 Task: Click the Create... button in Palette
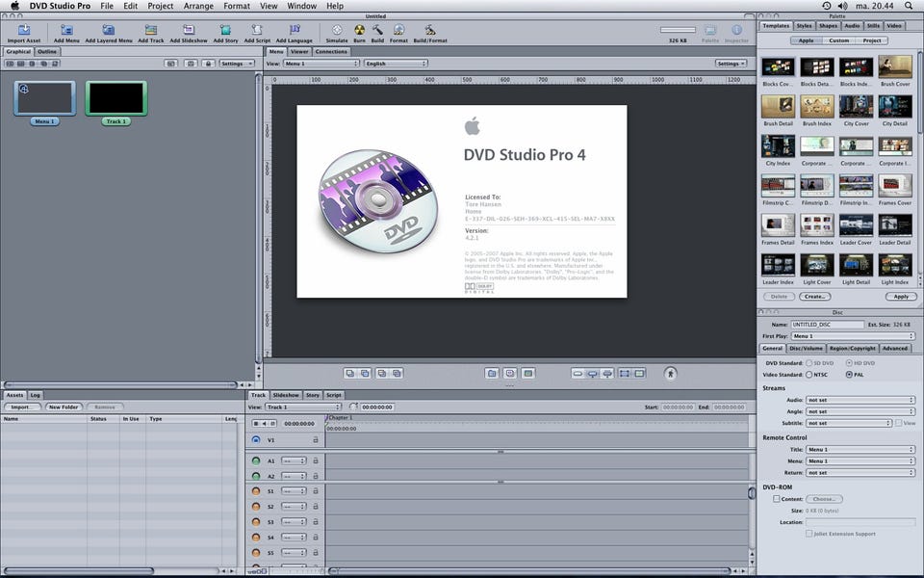click(x=816, y=297)
